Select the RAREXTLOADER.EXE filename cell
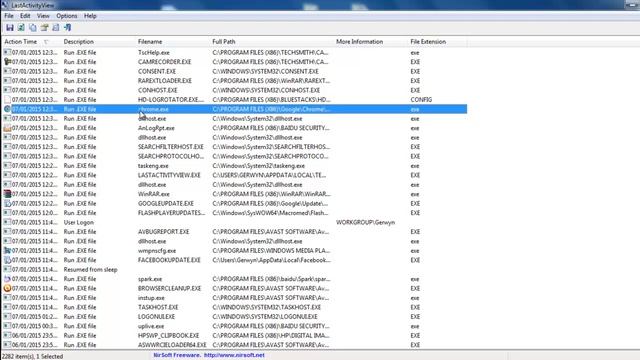This screenshot has width=640, height=360. pos(165,81)
